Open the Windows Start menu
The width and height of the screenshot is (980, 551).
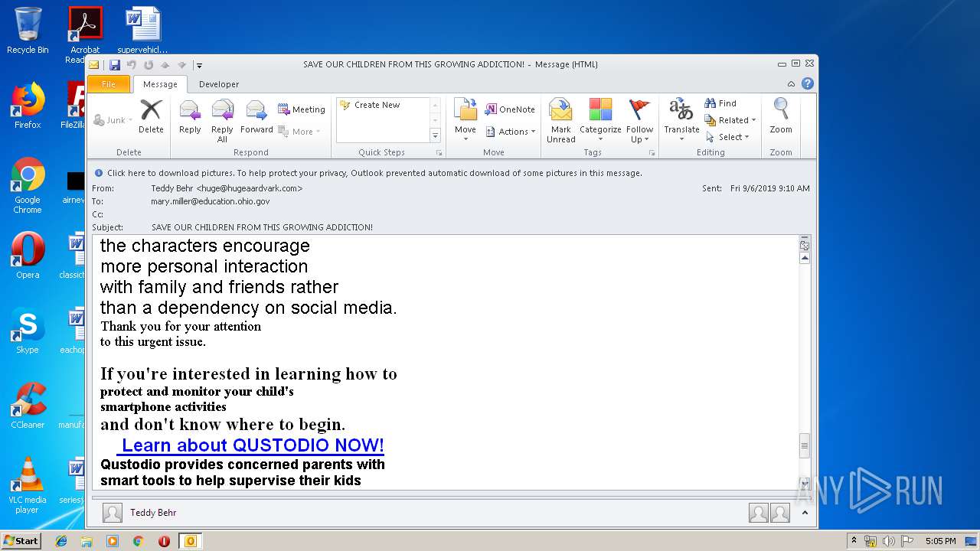click(x=21, y=541)
